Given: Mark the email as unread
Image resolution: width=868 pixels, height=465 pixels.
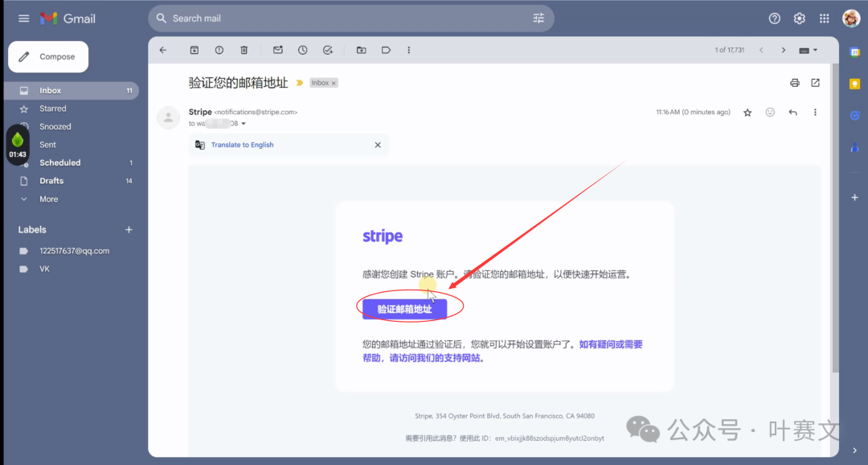Looking at the screenshot, I should [x=278, y=50].
